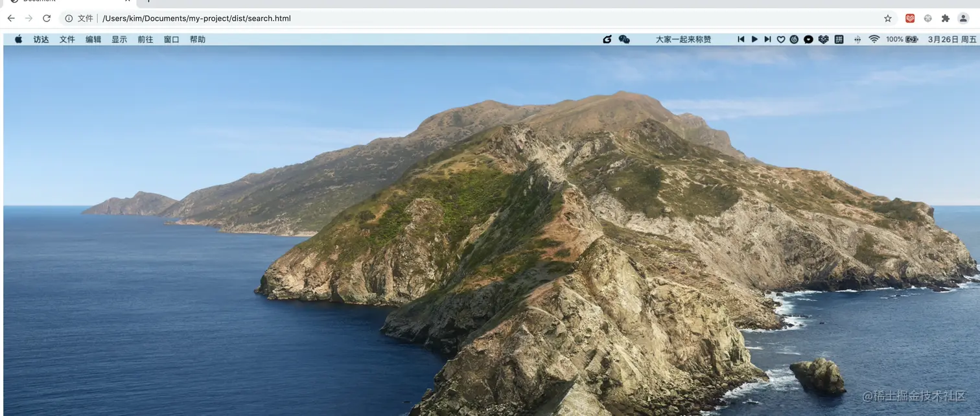Open the 文件 menu in macOS menu bar

coord(67,40)
